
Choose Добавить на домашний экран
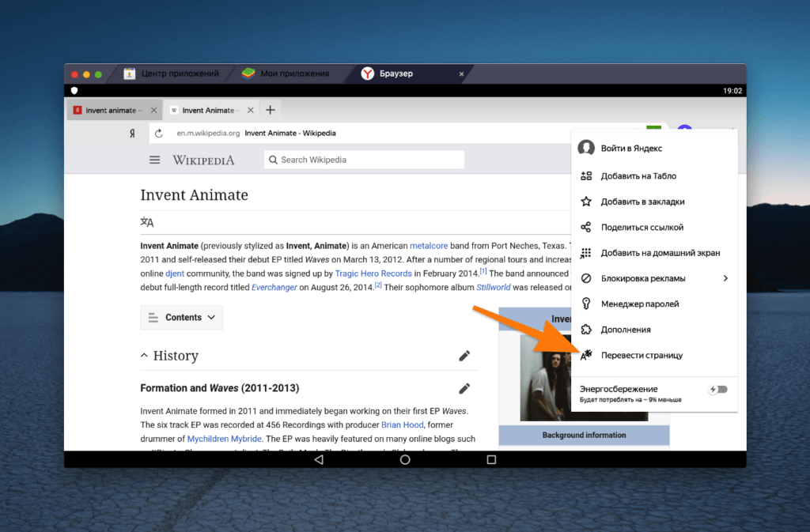click(654, 253)
